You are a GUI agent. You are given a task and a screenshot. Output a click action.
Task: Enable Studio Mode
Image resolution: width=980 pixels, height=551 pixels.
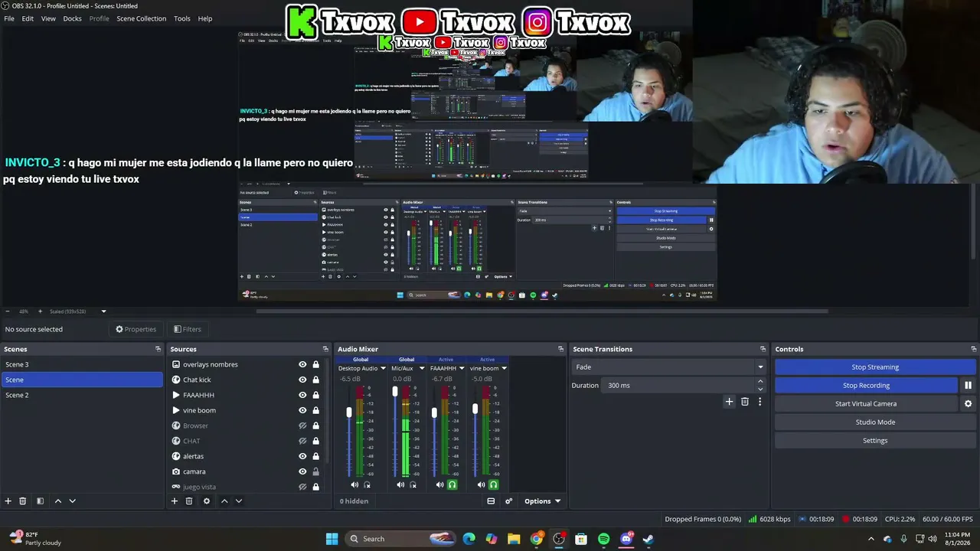875,422
